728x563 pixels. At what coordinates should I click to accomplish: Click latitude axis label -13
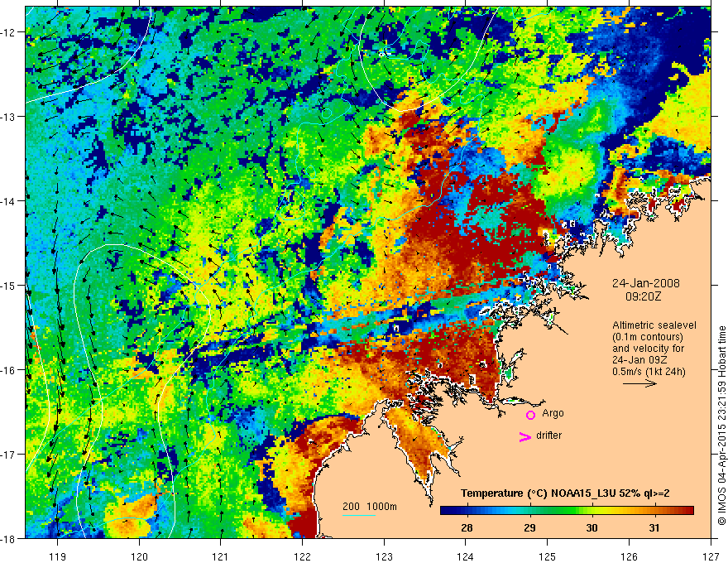point(8,117)
